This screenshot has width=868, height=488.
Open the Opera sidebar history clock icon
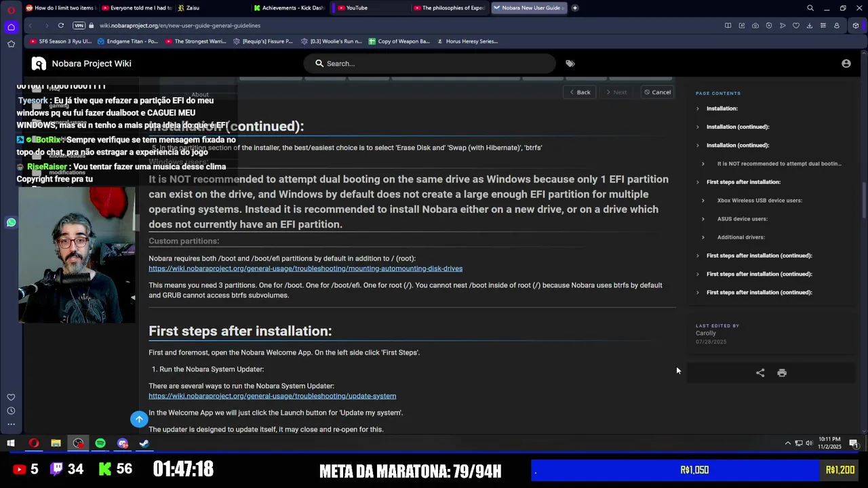pos(11,411)
